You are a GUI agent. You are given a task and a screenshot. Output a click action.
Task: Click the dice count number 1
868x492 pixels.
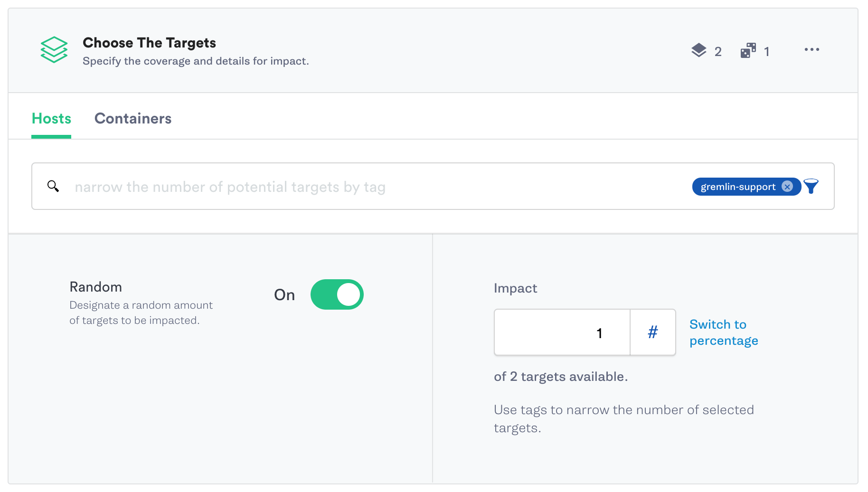[766, 51]
